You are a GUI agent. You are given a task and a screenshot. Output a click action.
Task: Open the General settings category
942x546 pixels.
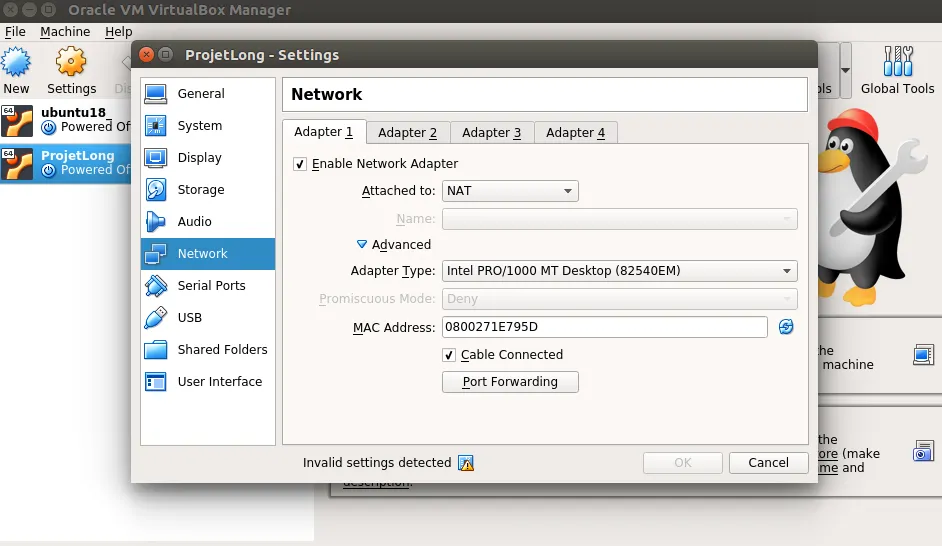click(x=207, y=94)
